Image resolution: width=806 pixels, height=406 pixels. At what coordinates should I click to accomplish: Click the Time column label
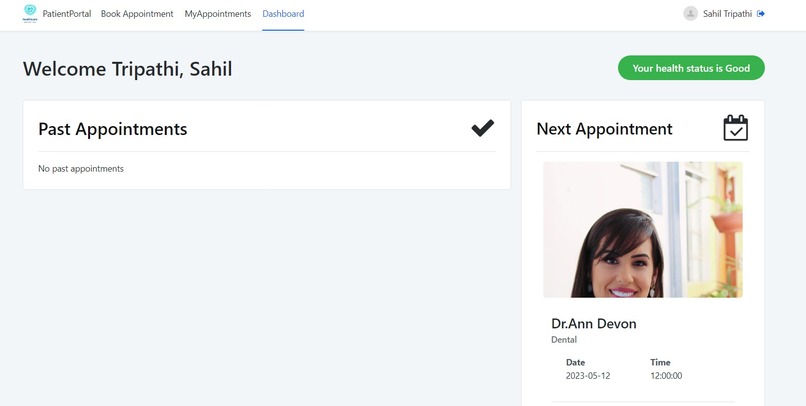660,362
